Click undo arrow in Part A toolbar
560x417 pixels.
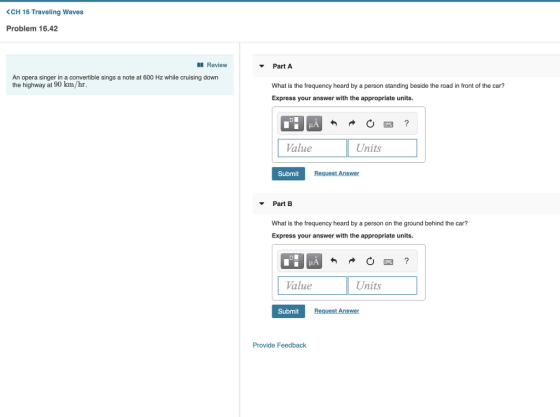[334, 124]
